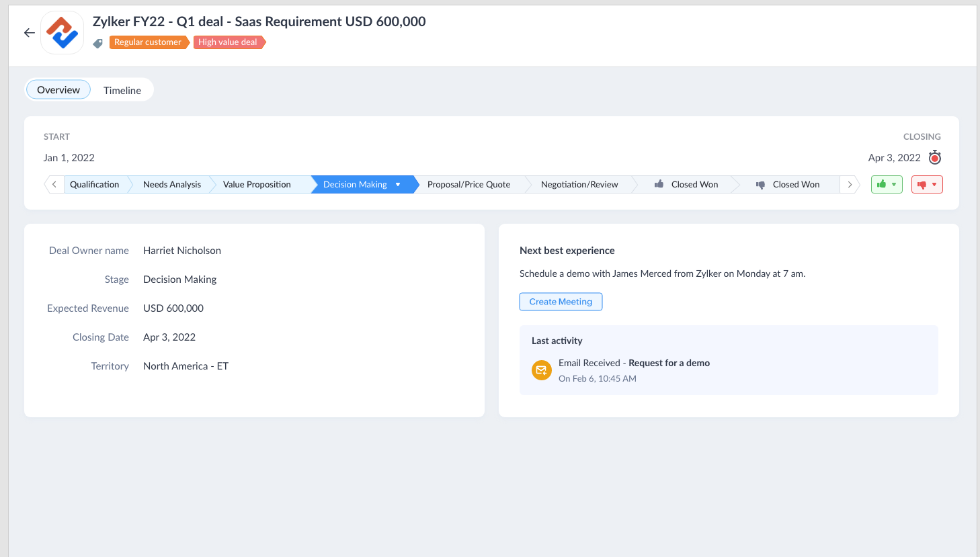
Task: Click the email received activity icon
Action: (541, 370)
